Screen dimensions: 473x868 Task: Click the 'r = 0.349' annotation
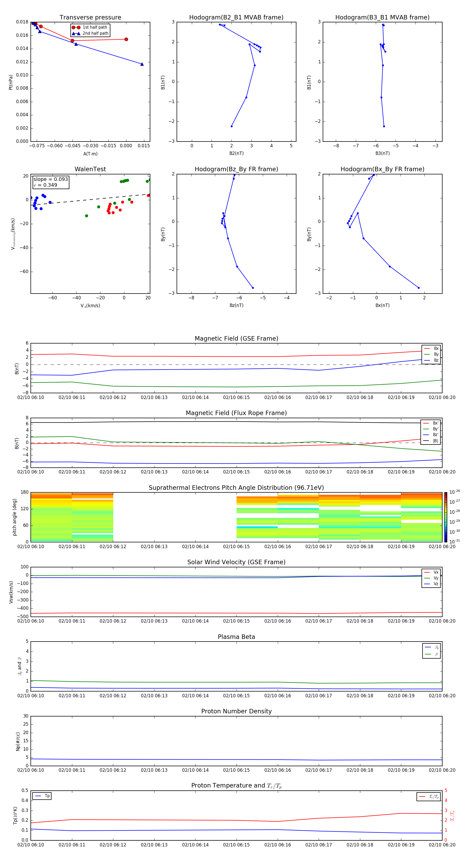tap(45, 185)
